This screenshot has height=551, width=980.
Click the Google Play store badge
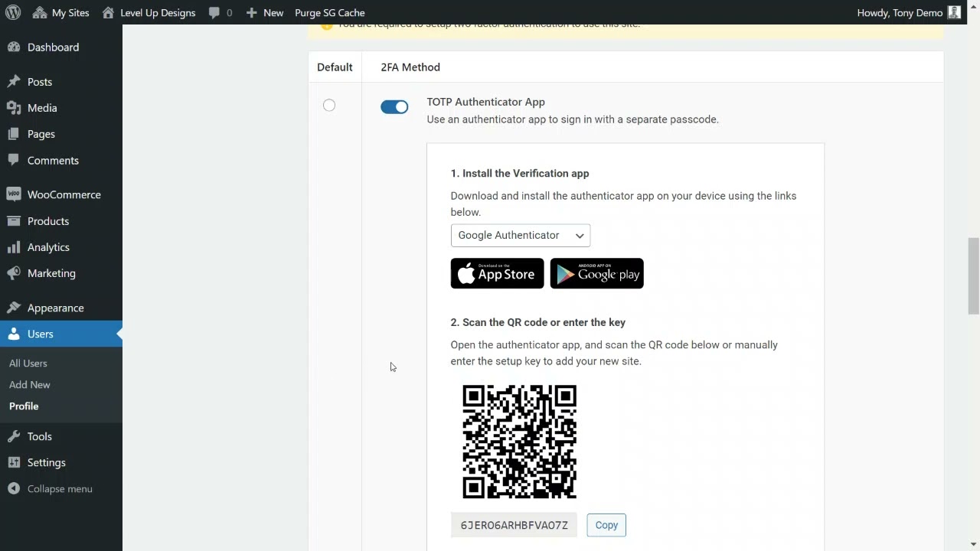[597, 273]
